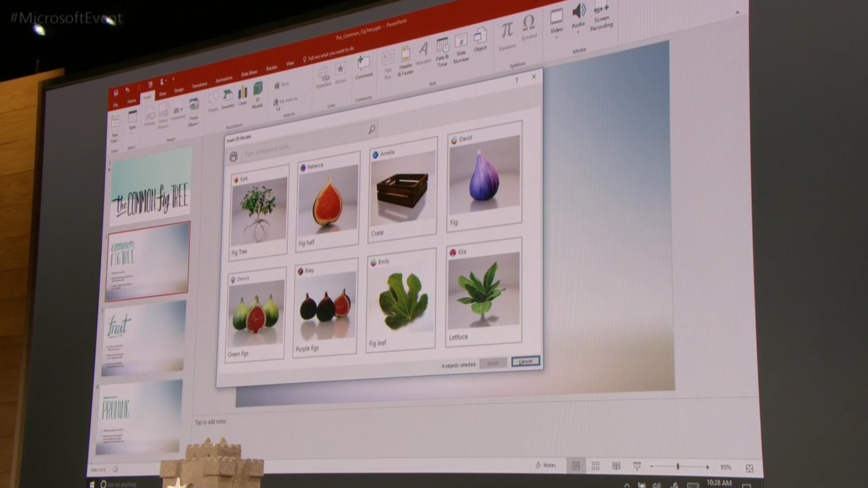Switch to Slide Sorter view
Screen dimensions: 868x488
click(x=596, y=466)
